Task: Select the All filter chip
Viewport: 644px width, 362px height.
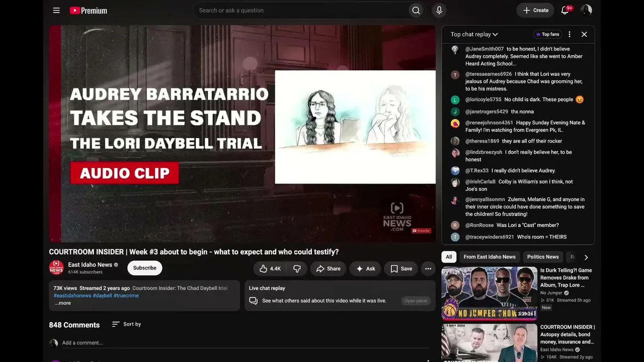Action: click(449, 257)
